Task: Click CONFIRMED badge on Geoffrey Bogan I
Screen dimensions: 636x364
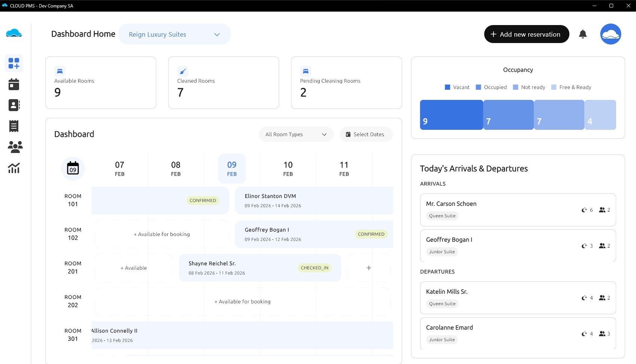Action: [x=371, y=234]
